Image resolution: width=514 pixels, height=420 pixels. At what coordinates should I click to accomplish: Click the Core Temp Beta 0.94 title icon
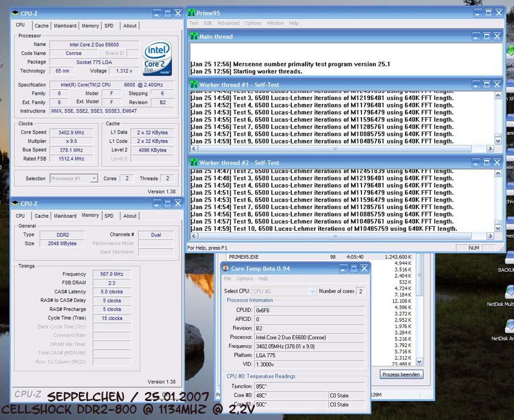(x=226, y=269)
